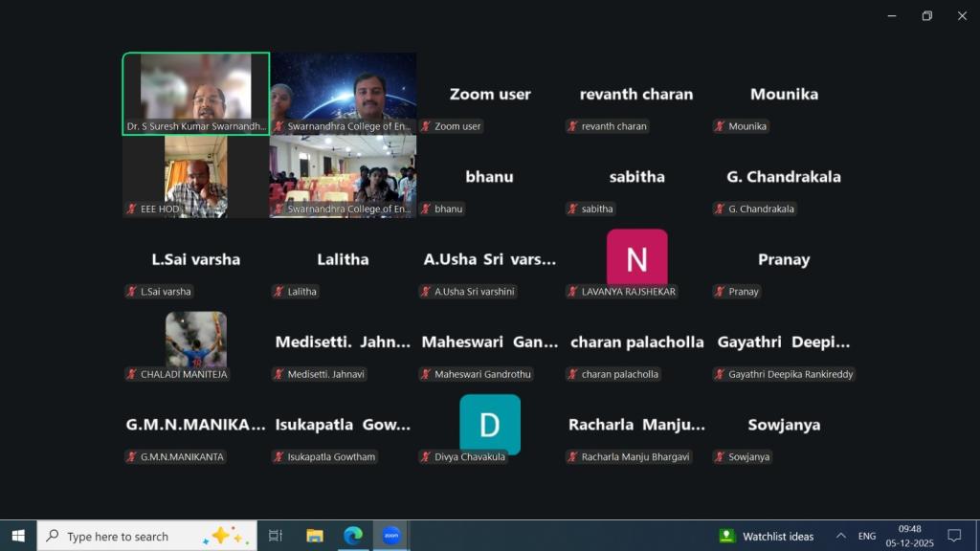
Task: Open the notification center icon
Action: [953, 536]
